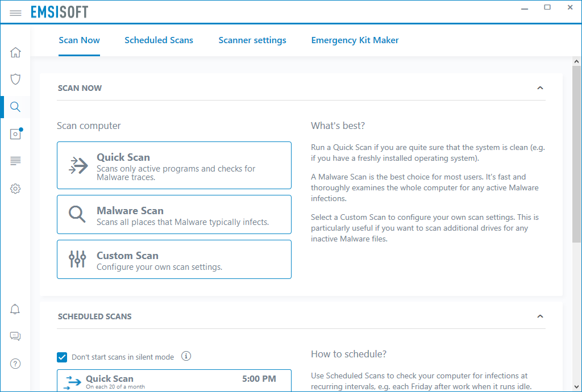Click the search magnifier icon in sidebar

pyautogui.click(x=15, y=107)
